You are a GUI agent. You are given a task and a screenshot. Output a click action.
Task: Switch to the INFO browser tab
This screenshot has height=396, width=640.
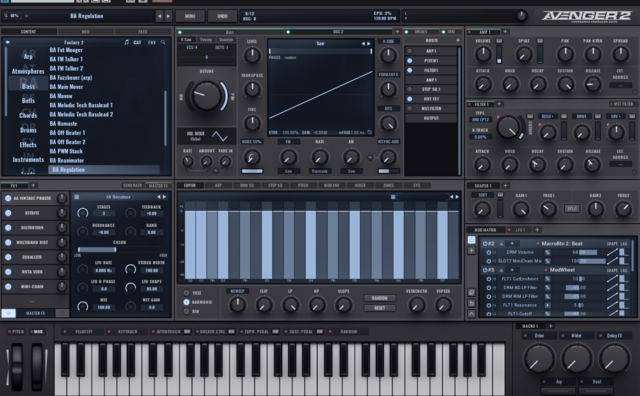(86, 31)
